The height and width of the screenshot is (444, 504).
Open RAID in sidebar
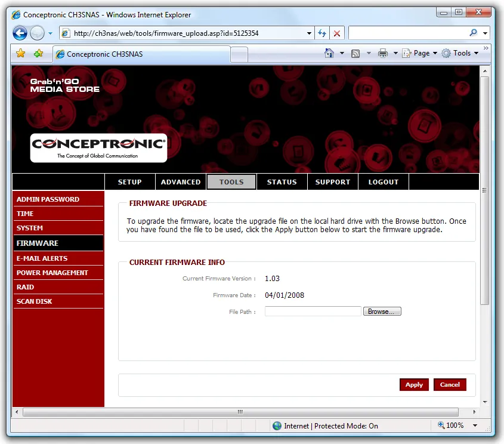[x=58, y=287]
